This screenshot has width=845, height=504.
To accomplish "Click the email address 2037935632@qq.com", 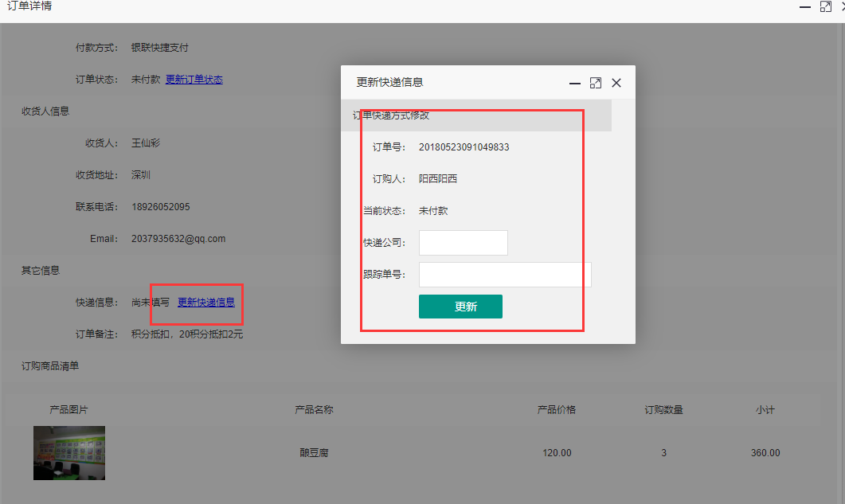I will (178, 239).
